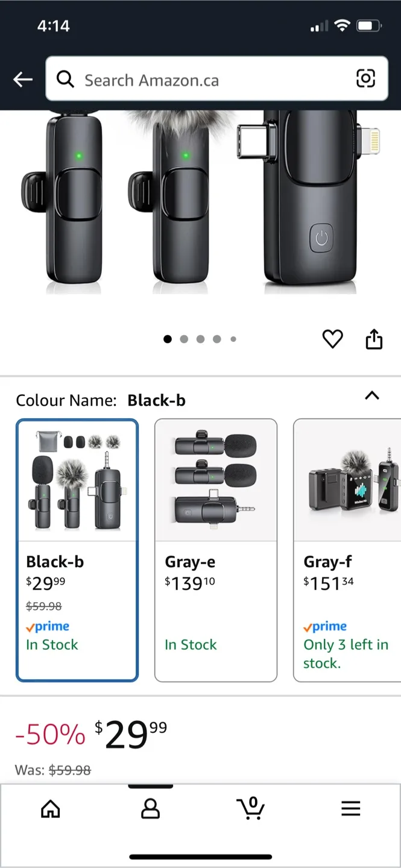Tap the crossed-out $59.98 Was price
401x868 pixels.
click(70, 770)
